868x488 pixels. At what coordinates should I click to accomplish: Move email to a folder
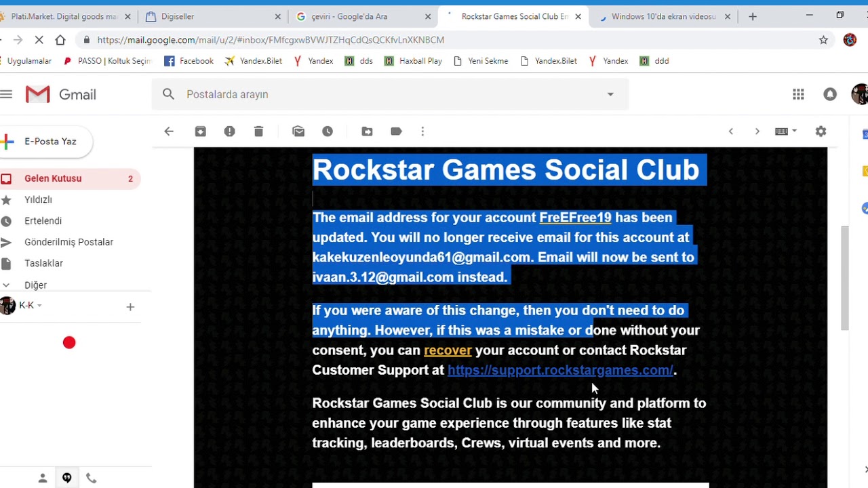point(367,131)
